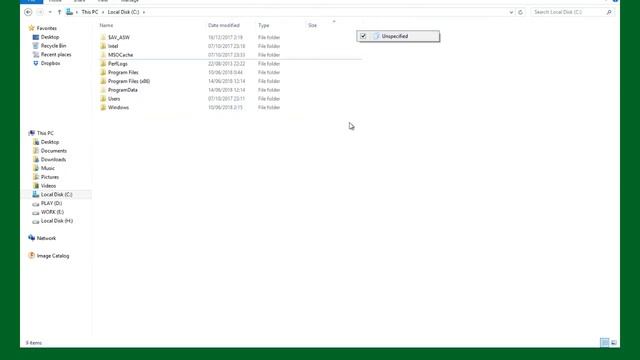Screen dimensions: 640x360
Task: Click the Unspecified filter option label
Action: 395,36
